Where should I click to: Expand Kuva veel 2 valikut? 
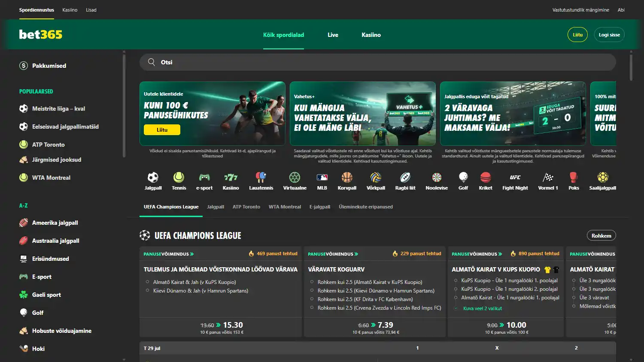(482, 308)
